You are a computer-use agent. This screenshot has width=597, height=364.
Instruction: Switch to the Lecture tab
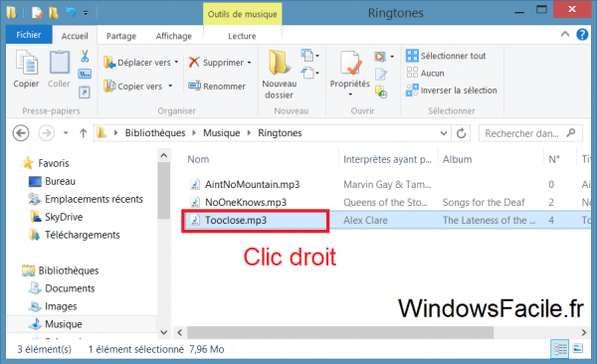[x=242, y=36]
